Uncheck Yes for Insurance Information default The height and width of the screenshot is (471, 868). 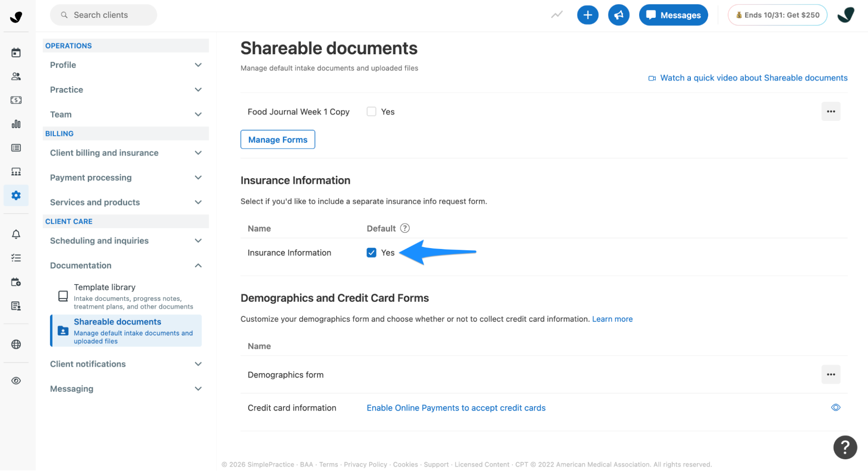371,253
